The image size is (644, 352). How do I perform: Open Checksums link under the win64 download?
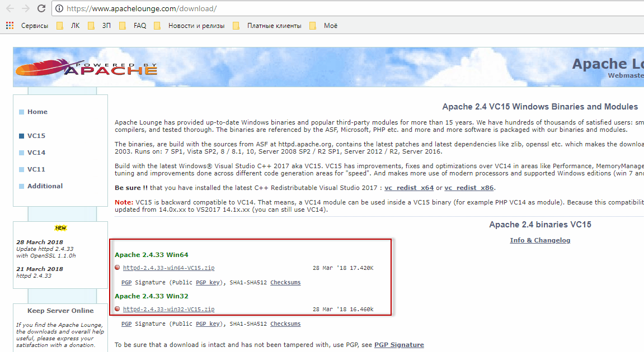pos(285,283)
